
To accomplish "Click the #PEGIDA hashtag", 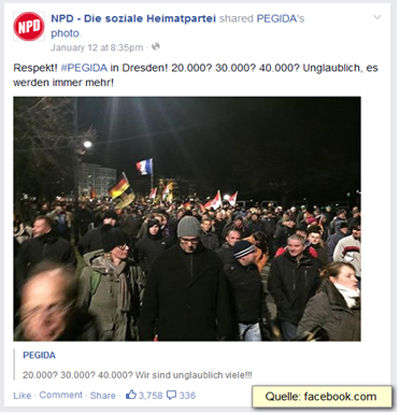I will click(84, 68).
